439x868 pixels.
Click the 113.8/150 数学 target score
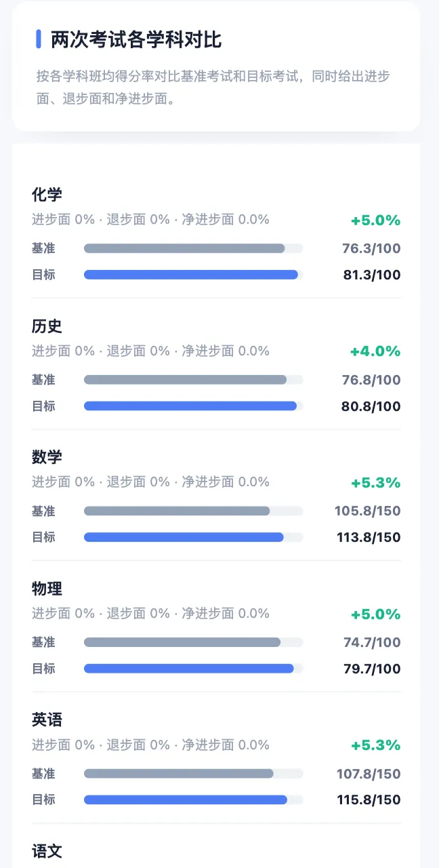click(x=369, y=537)
